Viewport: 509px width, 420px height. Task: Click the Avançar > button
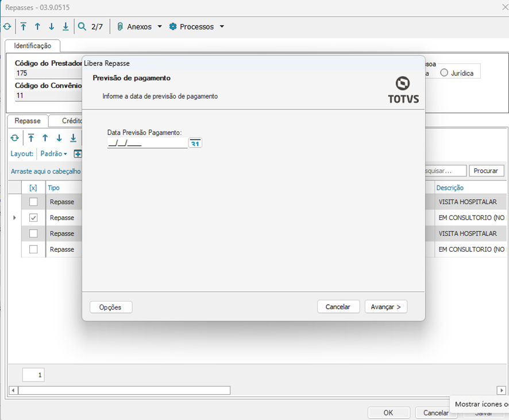pos(386,307)
